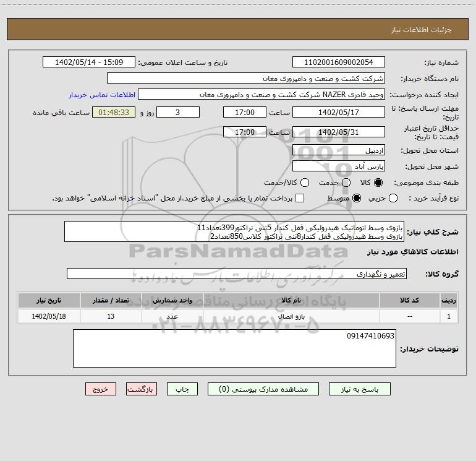The height and width of the screenshot is (461, 476).
Task: Click the ردیف column header
Action: click(x=449, y=300)
